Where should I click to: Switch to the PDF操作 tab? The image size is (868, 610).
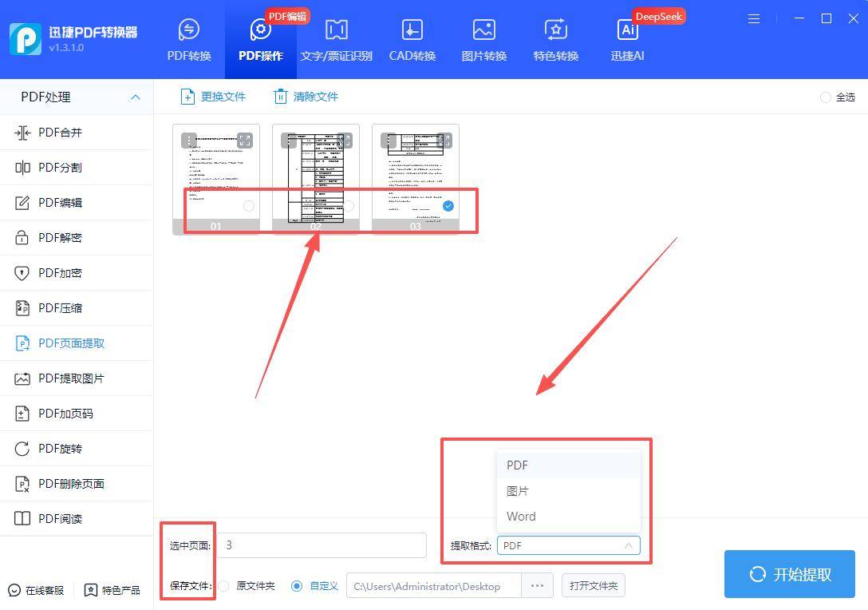(x=260, y=38)
